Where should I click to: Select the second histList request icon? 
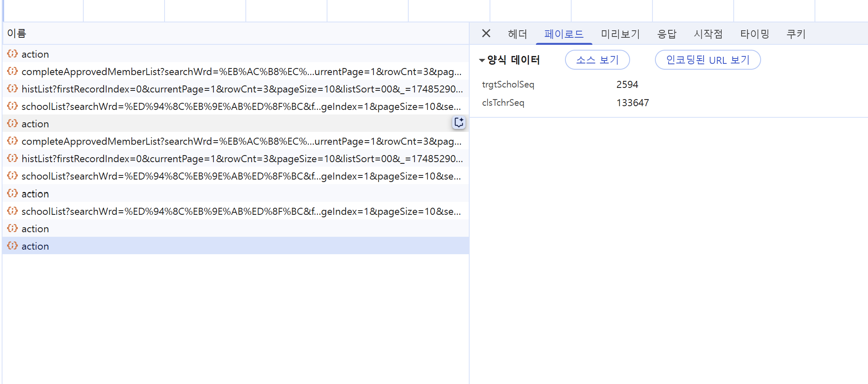coord(12,158)
